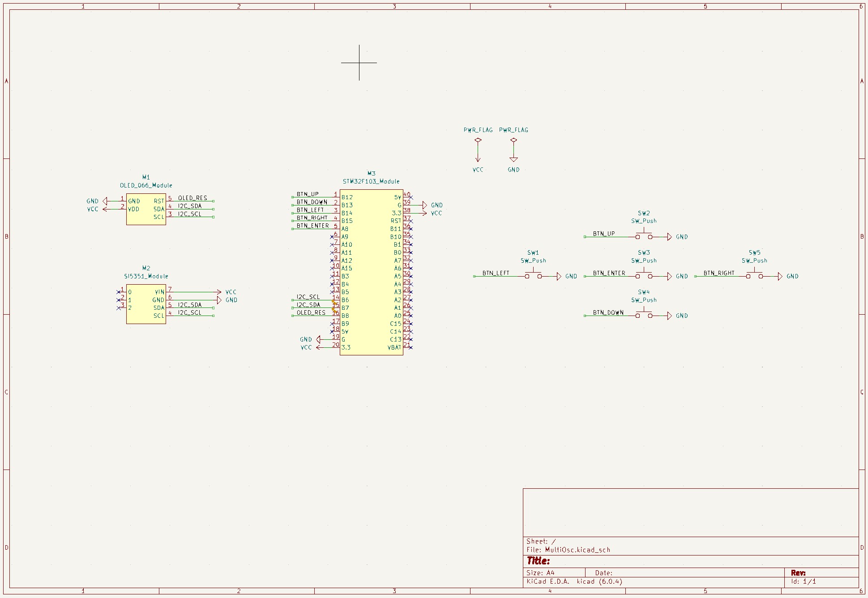Viewport: 868px width, 598px height.
Task: Click OLED_RES net label on M1
Action: 192,198
